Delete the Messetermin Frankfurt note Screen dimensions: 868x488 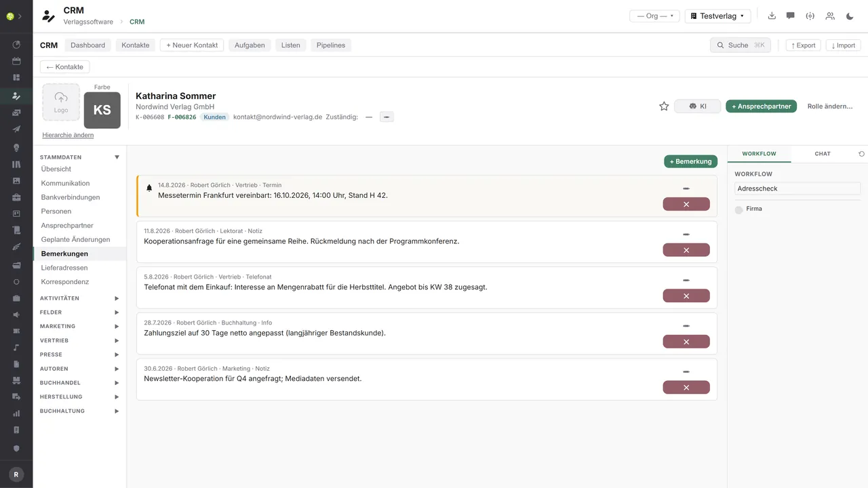click(686, 204)
